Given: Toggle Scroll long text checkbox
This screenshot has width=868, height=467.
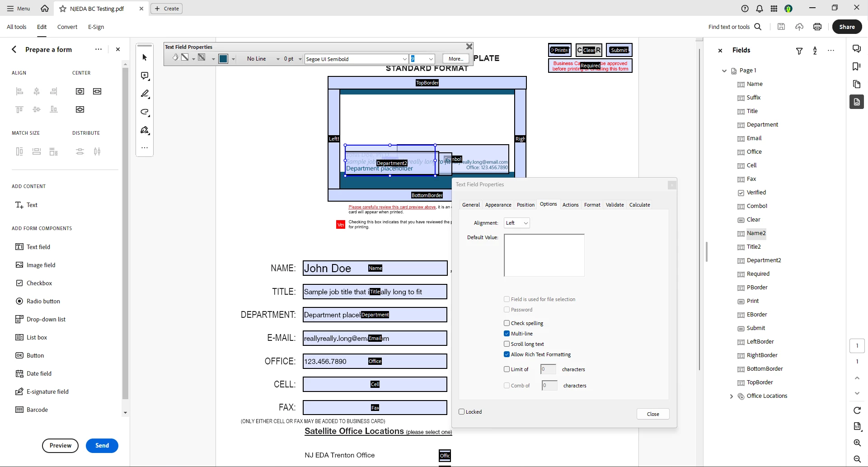Looking at the screenshot, I should pos(507,344).
